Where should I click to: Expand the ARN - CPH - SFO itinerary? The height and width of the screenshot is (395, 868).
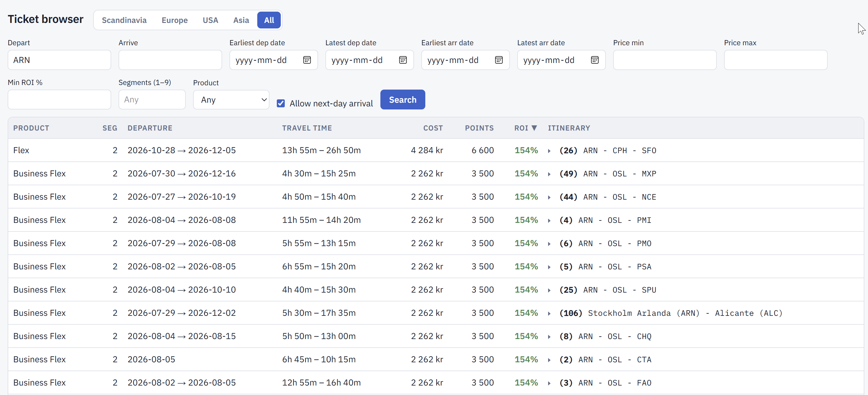[549, 151]
